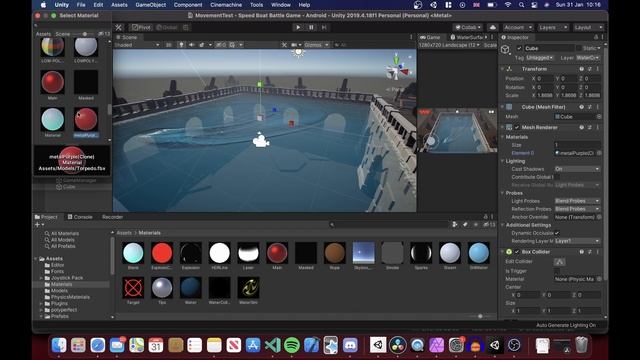Image resolution: width=640 pixels, height=360 pixels.
Task: Click the Pause button in Unity toolbar
Action: coord(311,27)
